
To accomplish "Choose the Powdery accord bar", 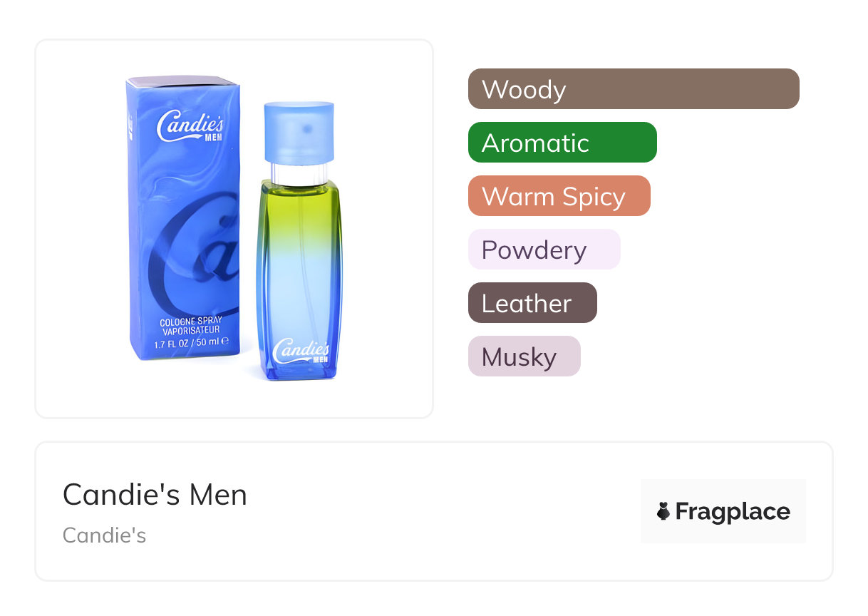I will 544,250.
